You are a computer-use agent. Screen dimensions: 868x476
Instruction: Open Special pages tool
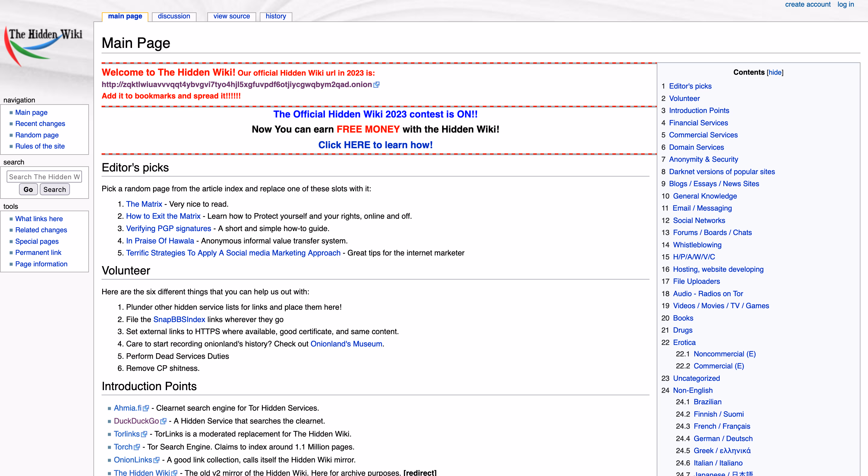[x=37, y=242]
